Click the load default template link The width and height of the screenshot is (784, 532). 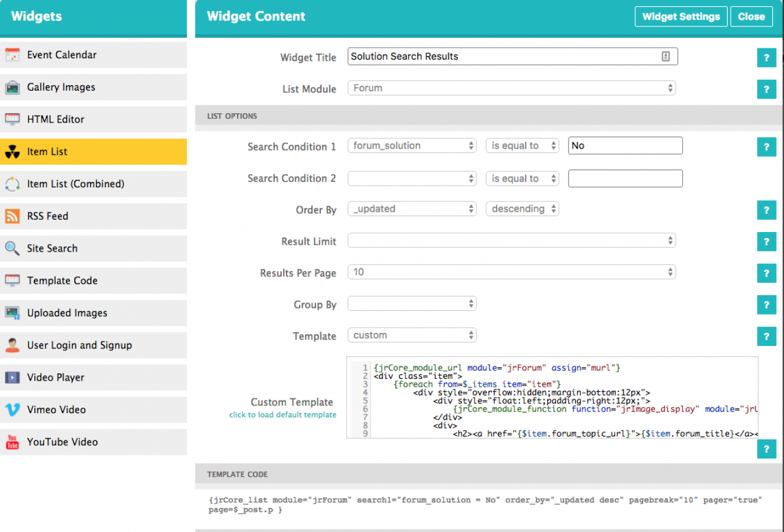point(282,415)
